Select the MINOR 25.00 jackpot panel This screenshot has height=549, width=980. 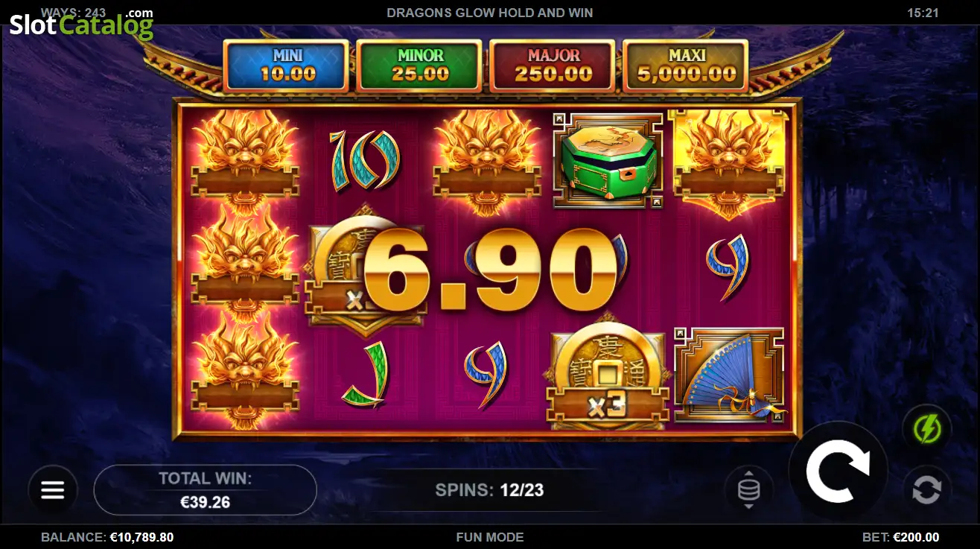coord(419,66)
